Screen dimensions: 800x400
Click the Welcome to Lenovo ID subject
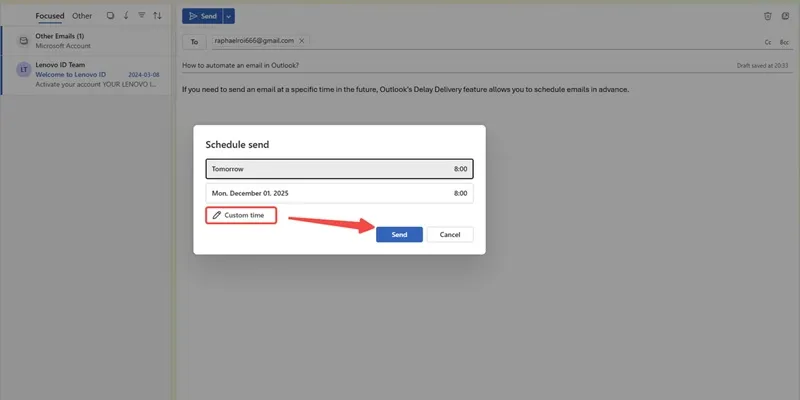click(70, 74)
